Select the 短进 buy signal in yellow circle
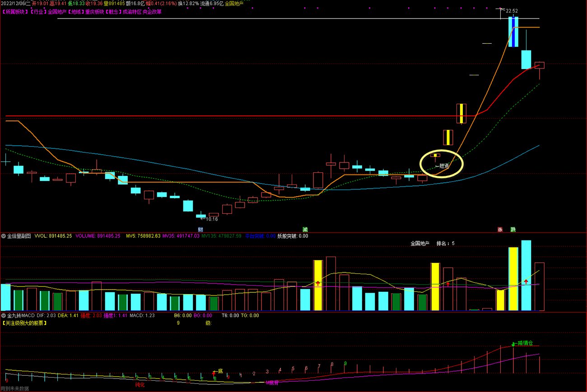Screen dimensions: 587x392 442,166
